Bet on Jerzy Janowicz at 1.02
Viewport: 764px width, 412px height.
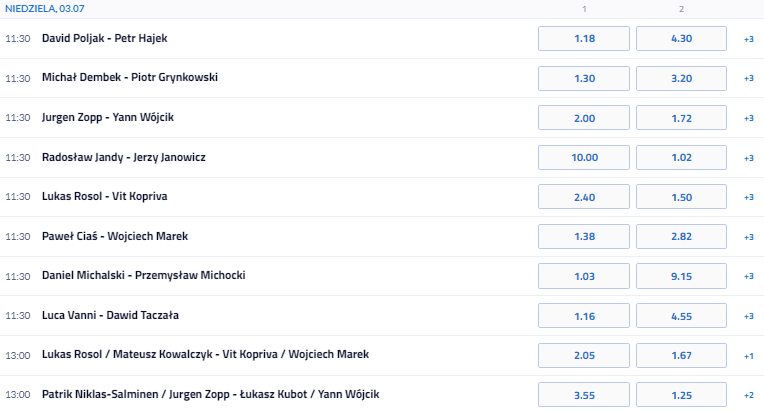(x=682, y=157)
